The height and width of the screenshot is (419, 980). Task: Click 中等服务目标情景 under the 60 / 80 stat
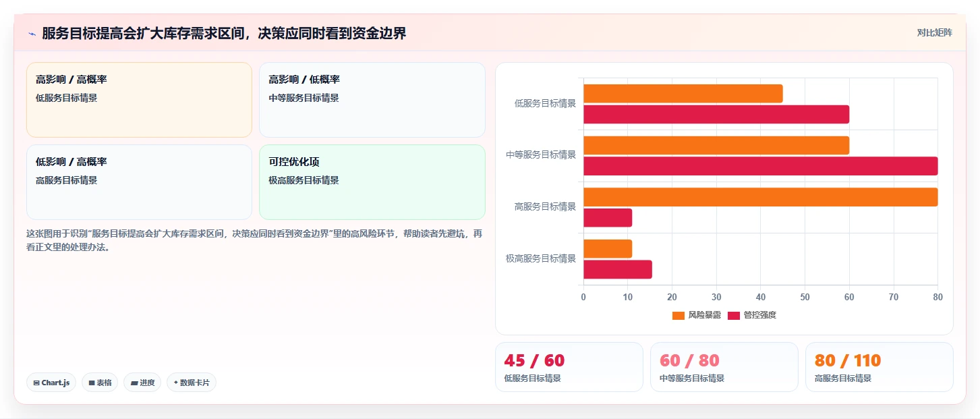point(691,379)
